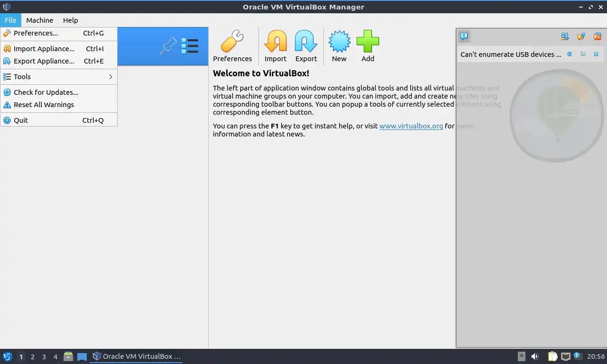Screen dimensions: 607x364
Task: Open the file manager taskbar icon
Action: pyautogui.click(x=68, y=356)
